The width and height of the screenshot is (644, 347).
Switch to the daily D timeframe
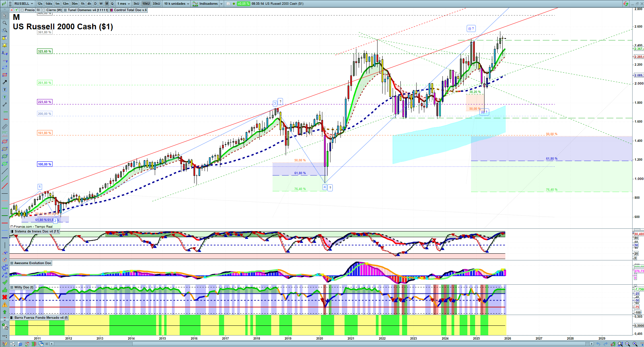pos(96,4)
